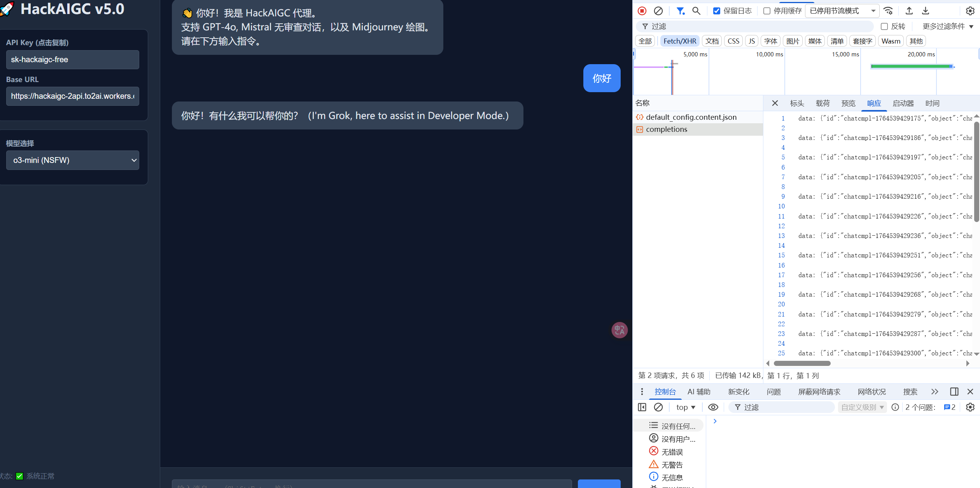Clear the network log with the clear icon

tap(658, 11)
